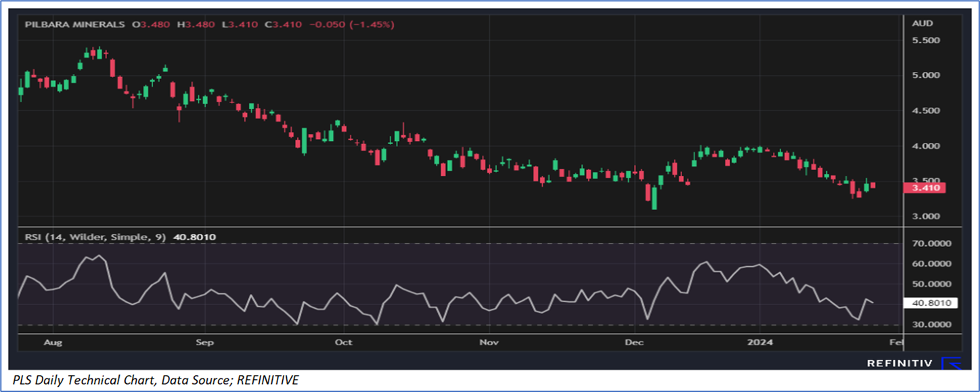Click the Dec date axis label
This screenshot has height=392, width=980.
[633, 343]
